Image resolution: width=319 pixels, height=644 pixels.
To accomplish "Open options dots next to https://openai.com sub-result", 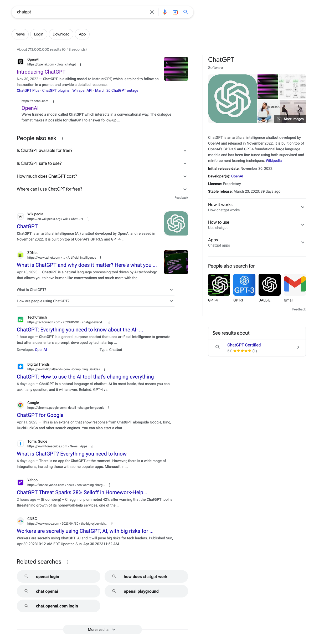I will 53,101.
